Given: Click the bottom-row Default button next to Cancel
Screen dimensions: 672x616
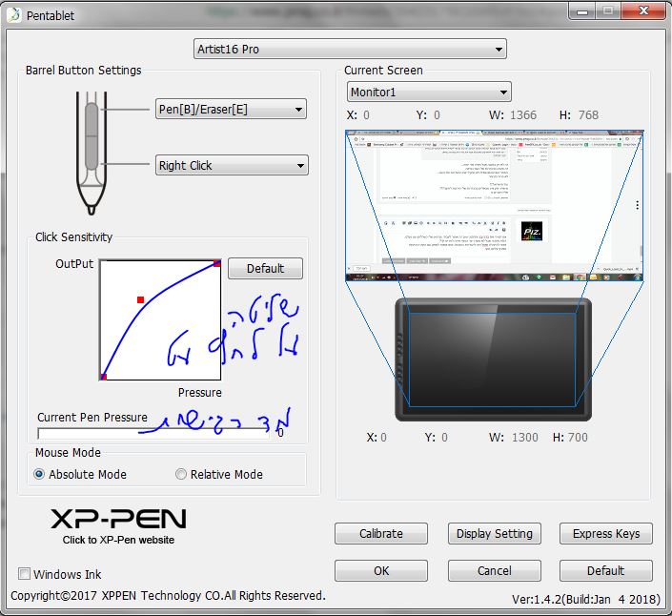Looking at the screenshot, I should click(x=606, y=570).
